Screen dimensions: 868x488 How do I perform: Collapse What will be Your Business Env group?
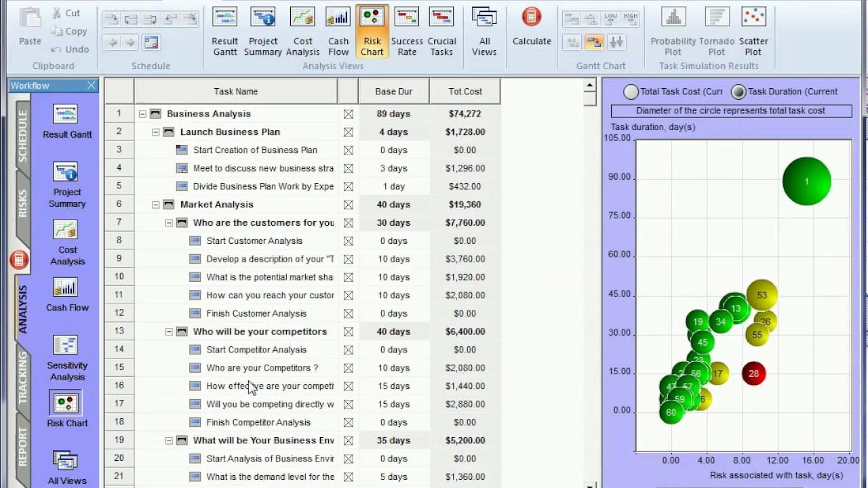click(169, 441)
